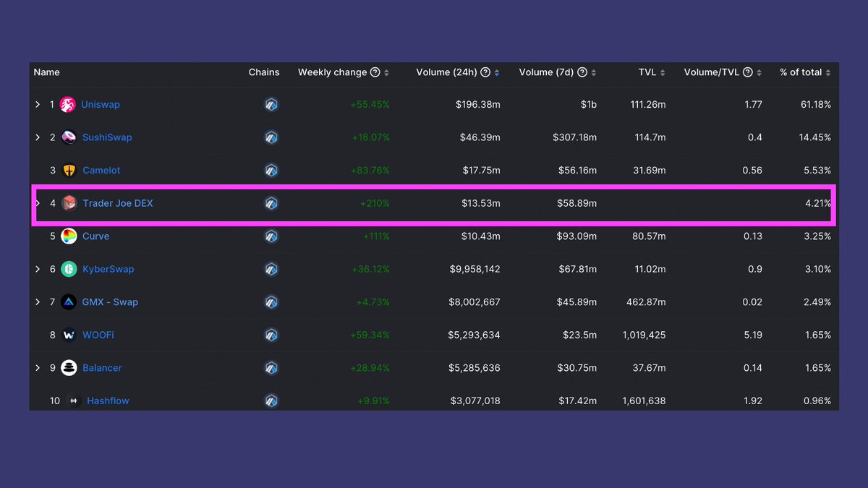Click the Arbitrum chain icon in GMX row
The width and height of the screenshot is (868, 488).
pos(271,302)
